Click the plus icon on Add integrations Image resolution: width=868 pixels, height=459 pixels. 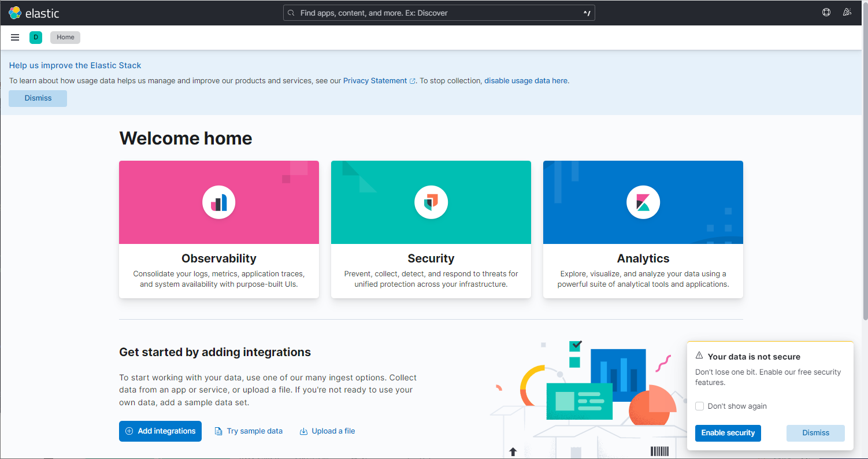129,431
